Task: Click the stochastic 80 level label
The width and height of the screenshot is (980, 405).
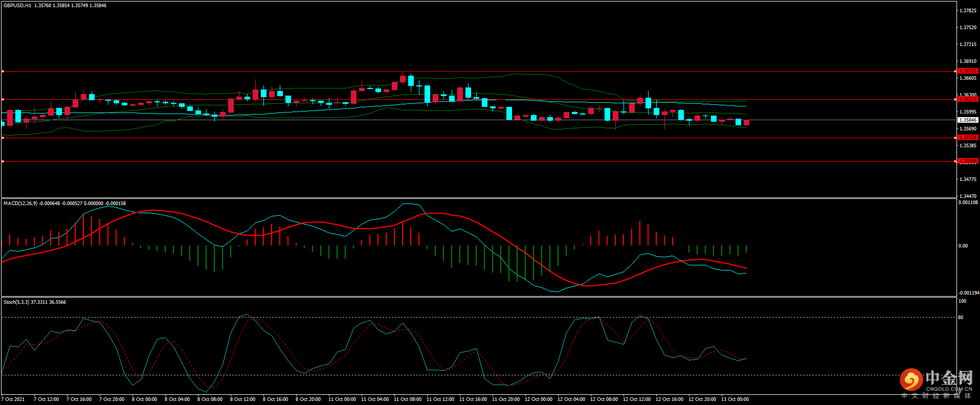Action: [x=961, y=318]
